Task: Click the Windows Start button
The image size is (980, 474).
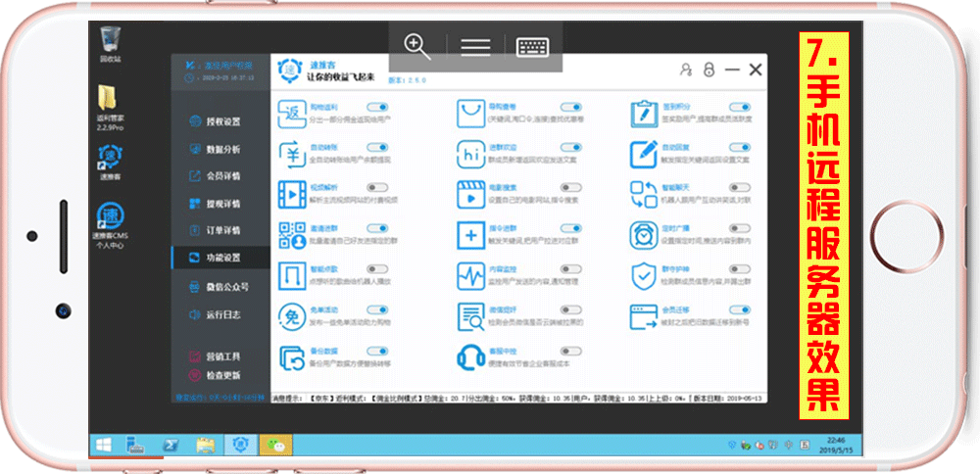Action: [x=103, y=445]
